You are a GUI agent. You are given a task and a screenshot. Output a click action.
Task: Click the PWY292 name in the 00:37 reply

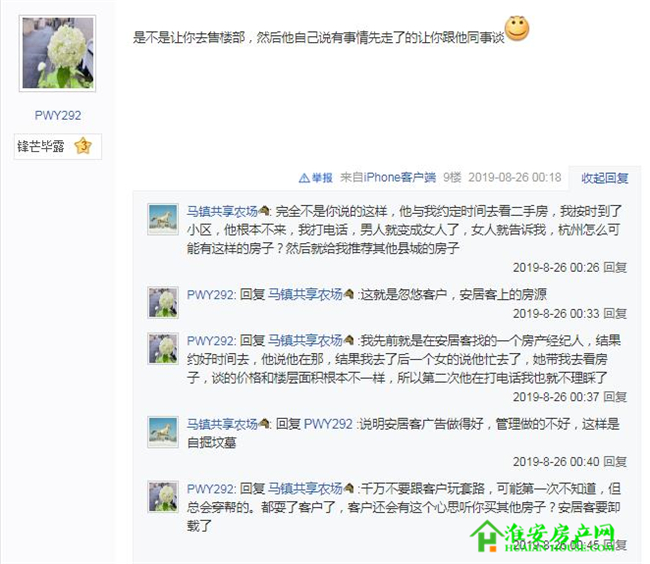point(211,341)
